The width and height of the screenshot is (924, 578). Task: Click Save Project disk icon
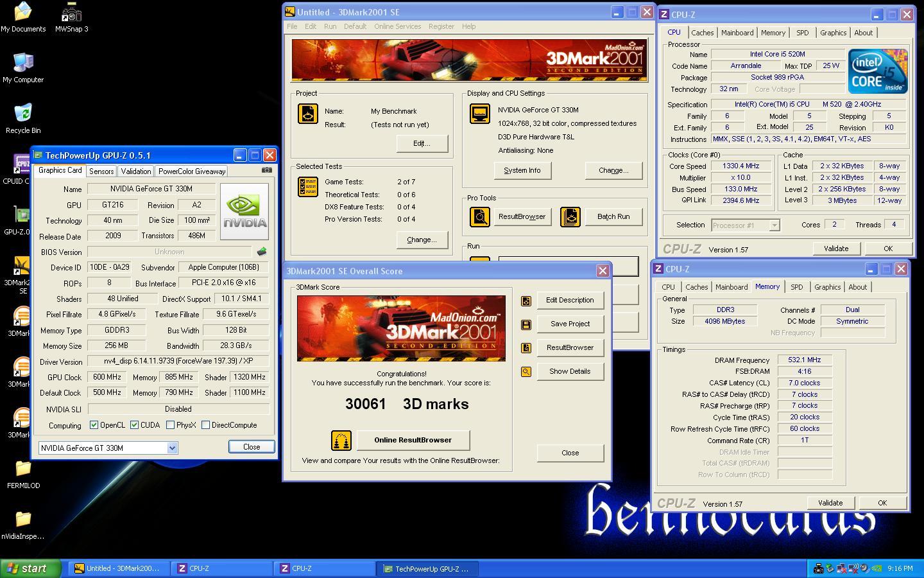(526, 324)
